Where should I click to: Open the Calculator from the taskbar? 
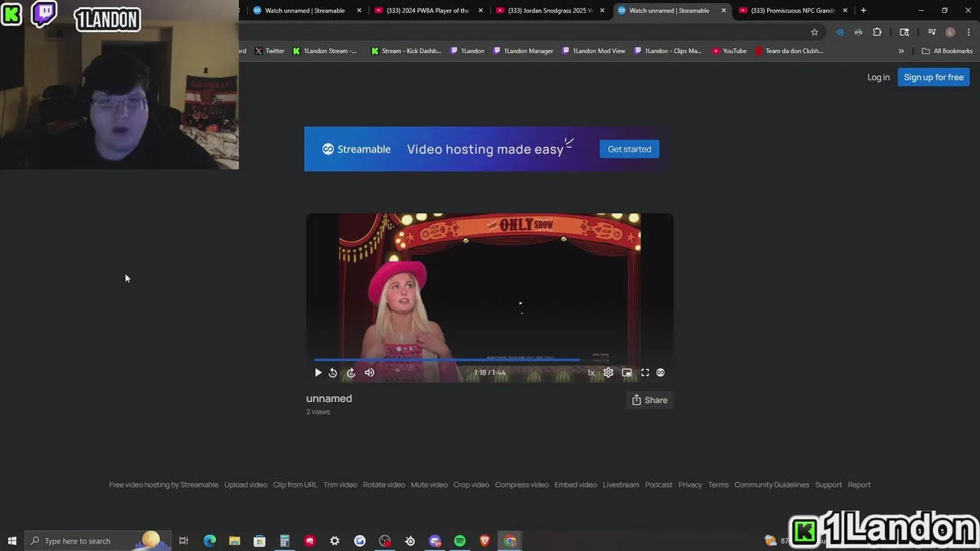(284, 541)
